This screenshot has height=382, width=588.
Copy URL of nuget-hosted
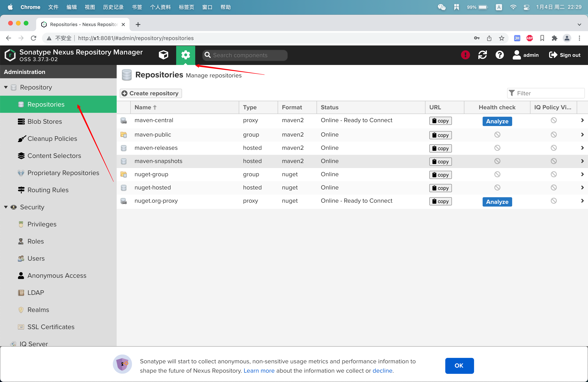point(440,188)
